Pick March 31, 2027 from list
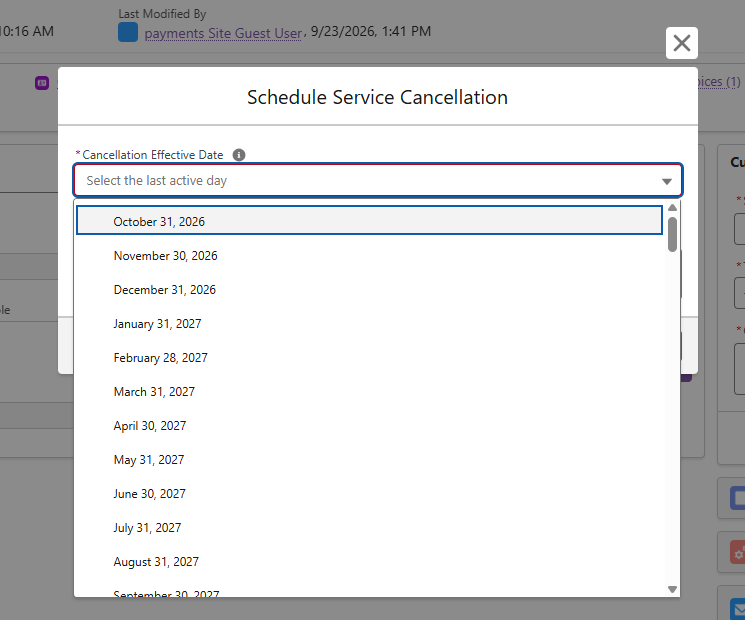This screenshot has width=745, height=620. [x=369, y=392]
